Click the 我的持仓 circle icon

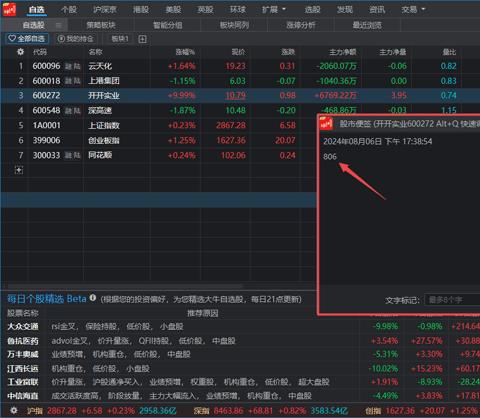[61, 39]
